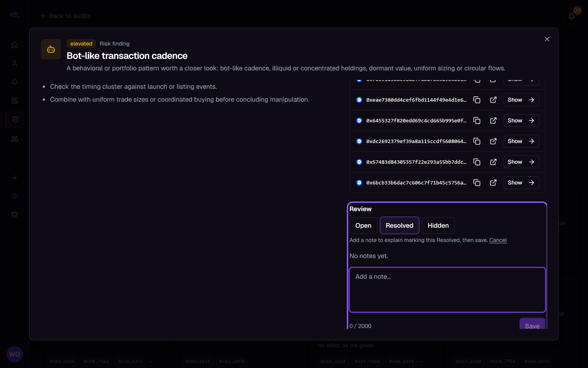Viewport: 588px width, 368px height.
Task: Copy the 0xdc2692379e address
Action: coord(477,141)
